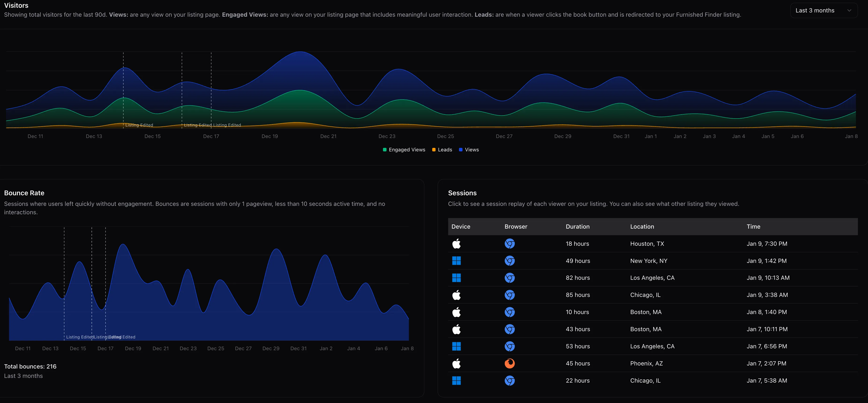This screenshot has width=868, height=403.
Task: Click the Chrome icon on the Boston 10-hour session
Action: click(509, 312)
